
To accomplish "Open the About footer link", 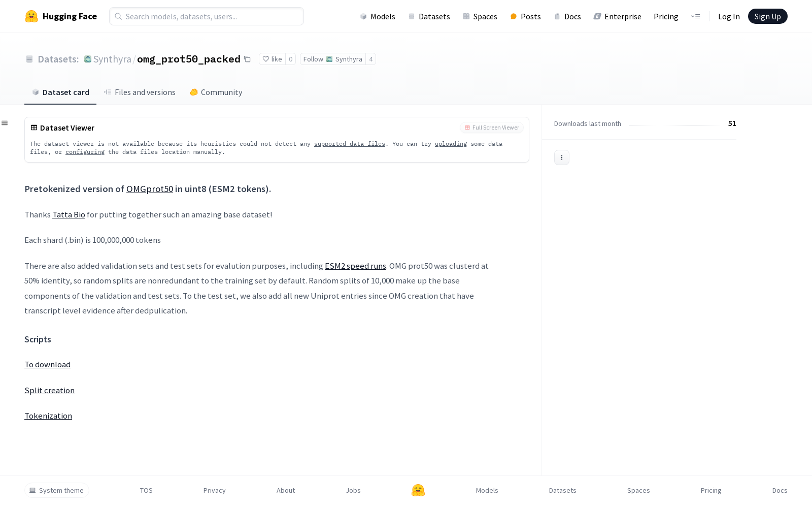I will coord(286,490).
